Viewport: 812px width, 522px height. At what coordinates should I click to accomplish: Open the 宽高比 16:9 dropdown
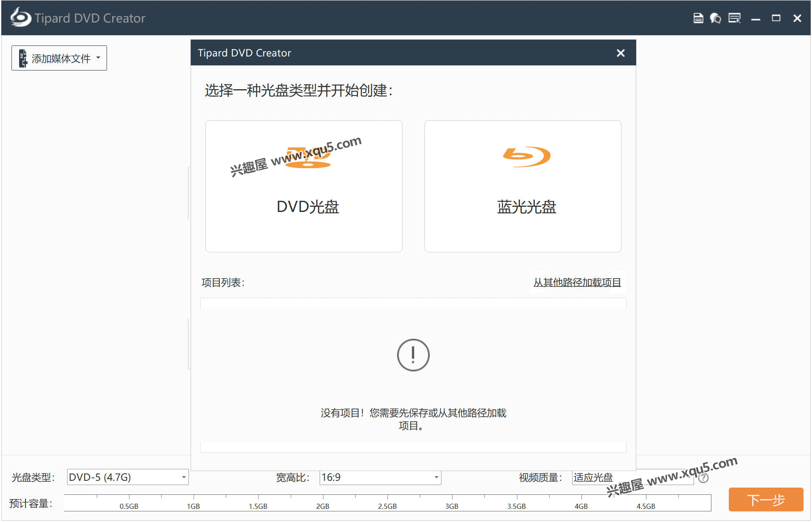pos(380,477)
